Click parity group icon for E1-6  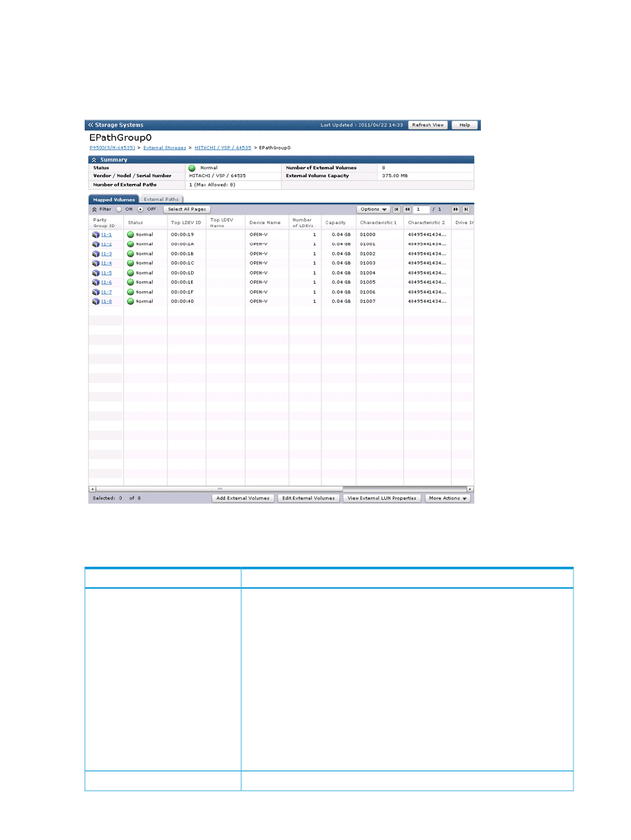tap(96, 282)
